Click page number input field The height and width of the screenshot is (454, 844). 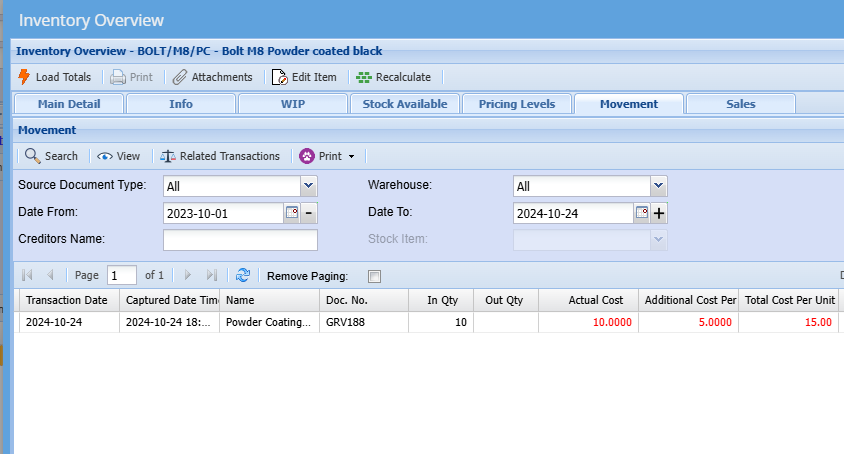pos(122,276)
